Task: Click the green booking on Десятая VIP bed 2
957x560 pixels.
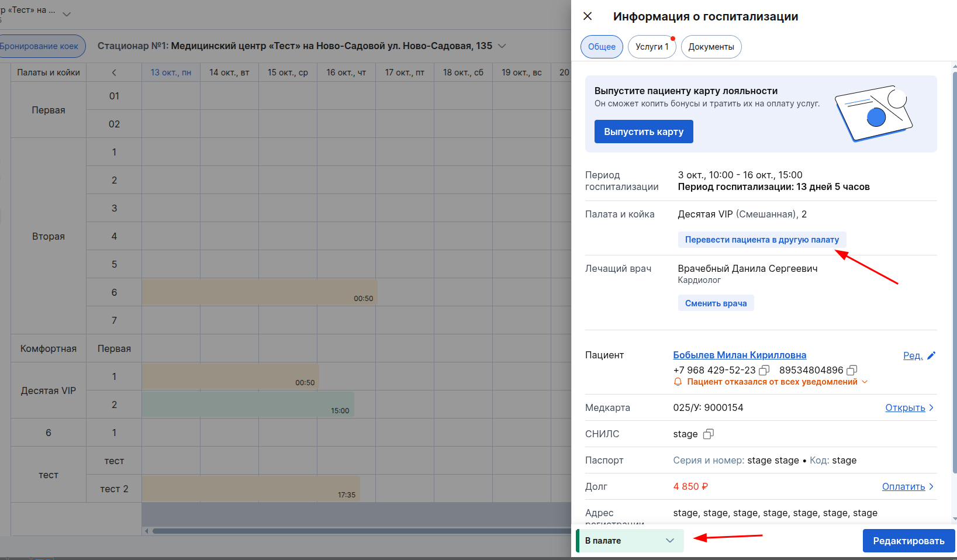Action: pyautogui.click(x=247, y=405)
